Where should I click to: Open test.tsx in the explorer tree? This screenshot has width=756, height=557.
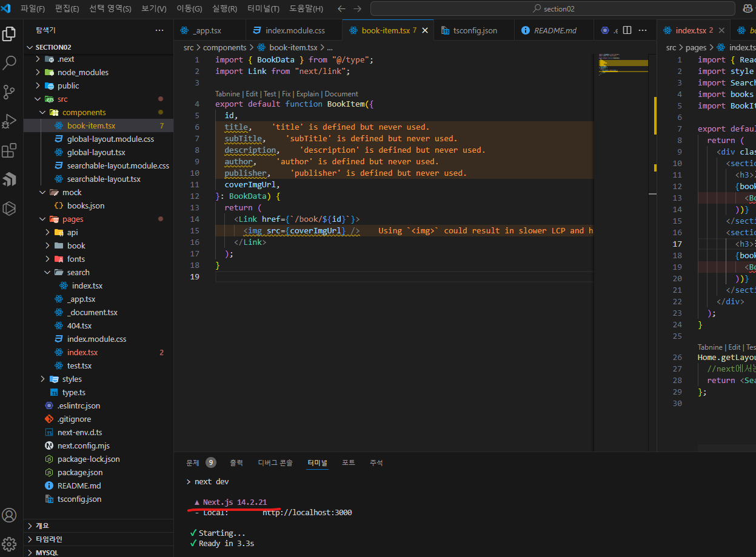(79, 365)
